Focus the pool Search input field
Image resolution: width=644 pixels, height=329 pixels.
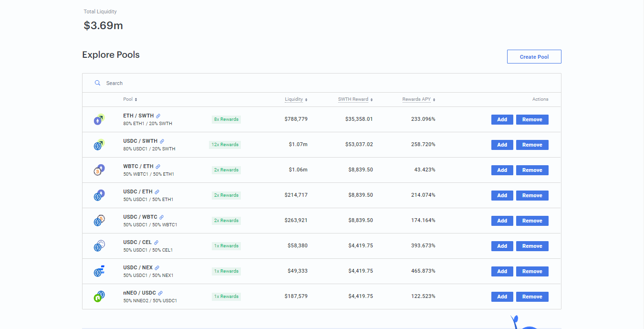pyautogui.click(x=322, y=83)
